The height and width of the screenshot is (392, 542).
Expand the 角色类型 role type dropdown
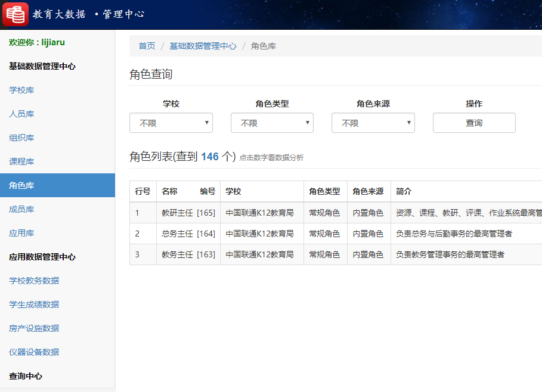(x=272, y=123)
